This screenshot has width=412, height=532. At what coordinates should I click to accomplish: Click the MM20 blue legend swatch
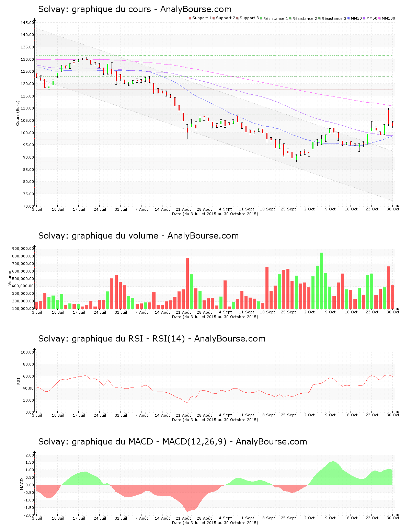(x=349, y=18)
